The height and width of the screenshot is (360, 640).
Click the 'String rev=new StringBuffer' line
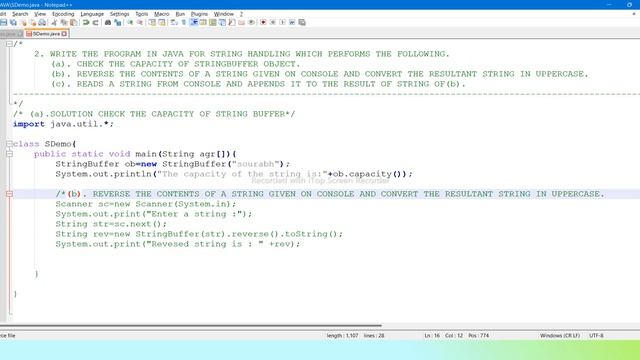pyautogui.click(x=199, y=234)
